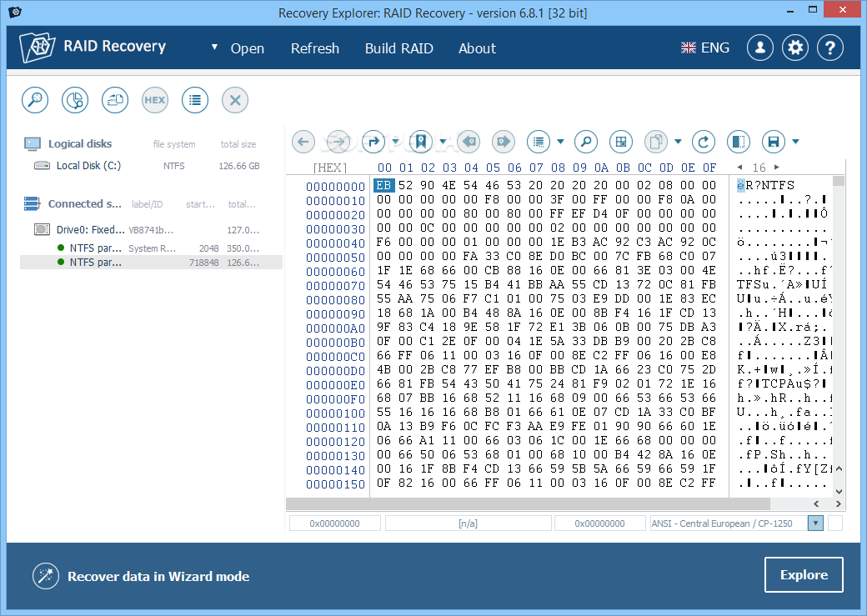This screenshot has width=867, height=616.
Task: Click the round HEX viewer button
Action: coord(155,100)
